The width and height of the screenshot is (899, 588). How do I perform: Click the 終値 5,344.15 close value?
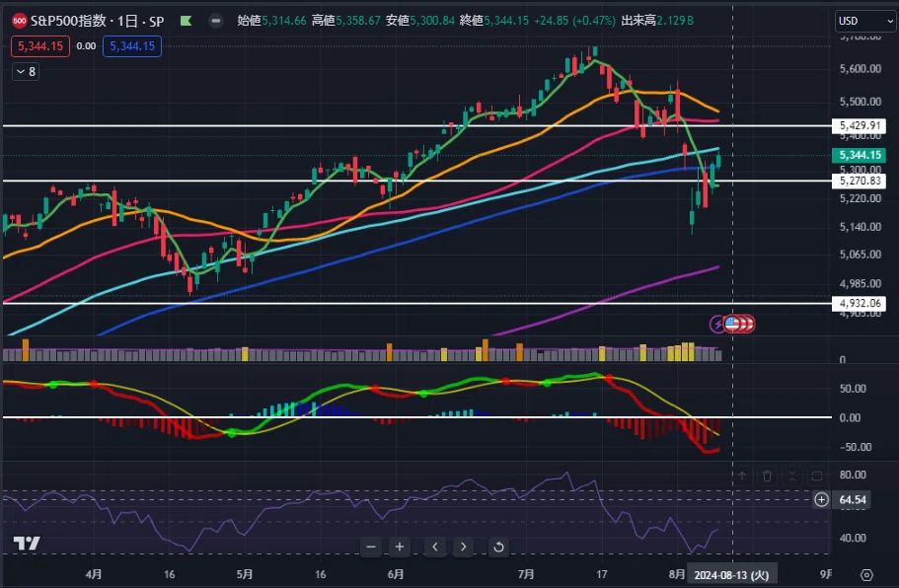[x=494, y=21]
